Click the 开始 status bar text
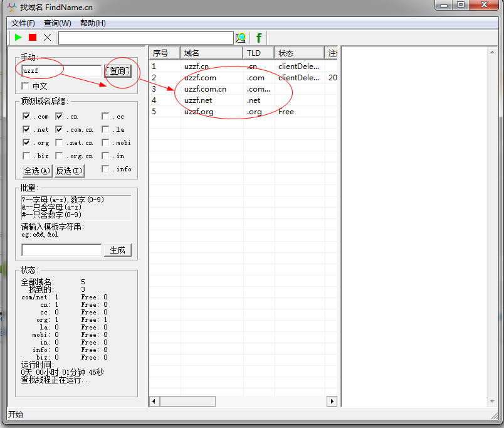Screen dimensions: 504x428 pyautogui.click(x=16, y=414)
